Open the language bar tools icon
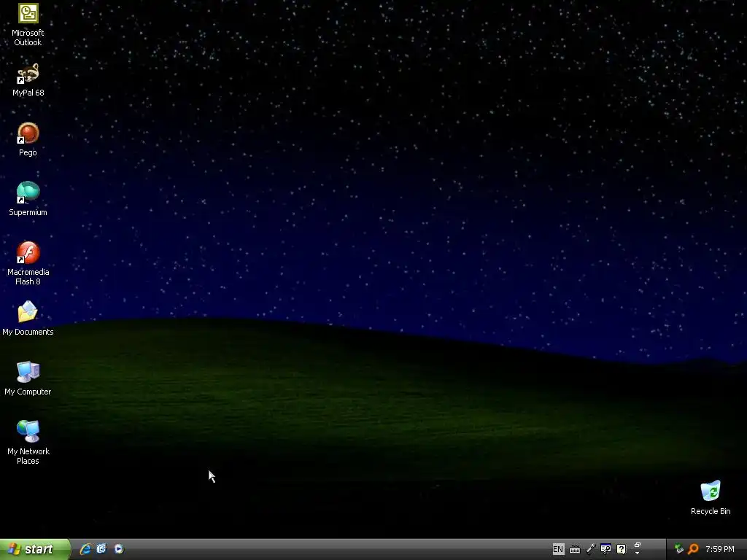 [x=605, y=549]
